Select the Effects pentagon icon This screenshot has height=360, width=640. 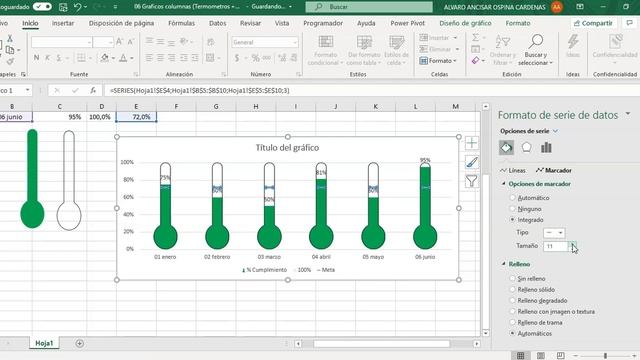tap(526, 147)
